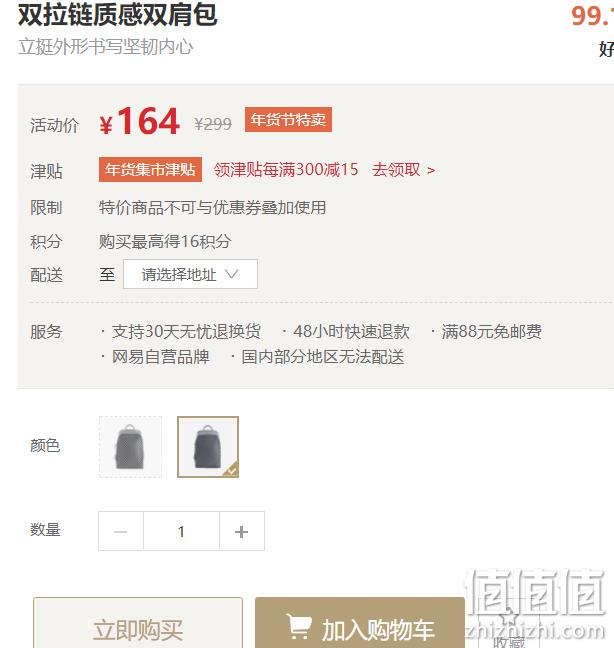
Task: Click the 满88元免邮费 service item
Action: point(492,331)
